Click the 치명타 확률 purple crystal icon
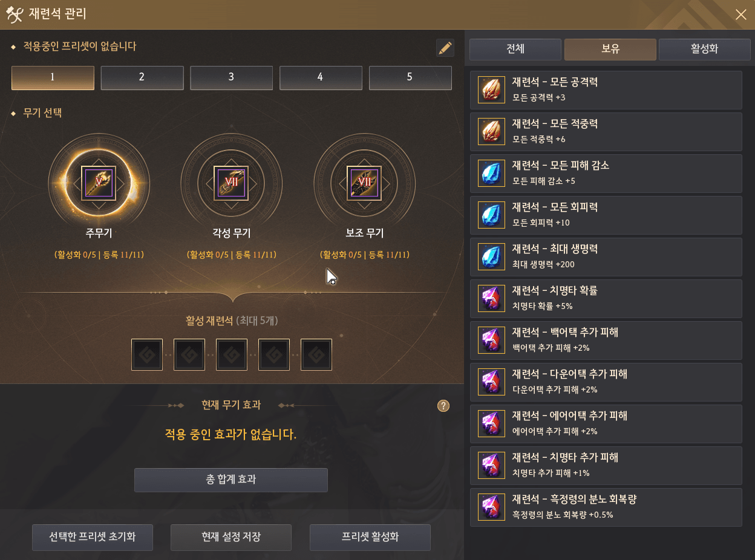 [491, 298]
